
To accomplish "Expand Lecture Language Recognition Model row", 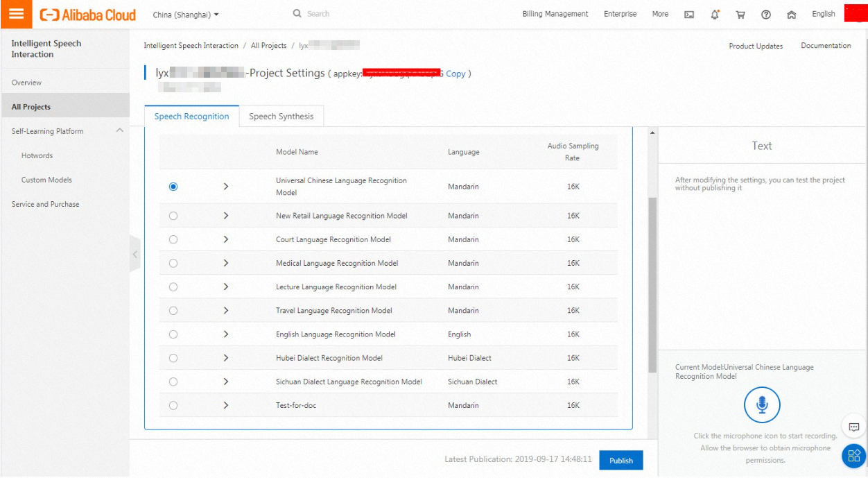I will coord(226,287).
